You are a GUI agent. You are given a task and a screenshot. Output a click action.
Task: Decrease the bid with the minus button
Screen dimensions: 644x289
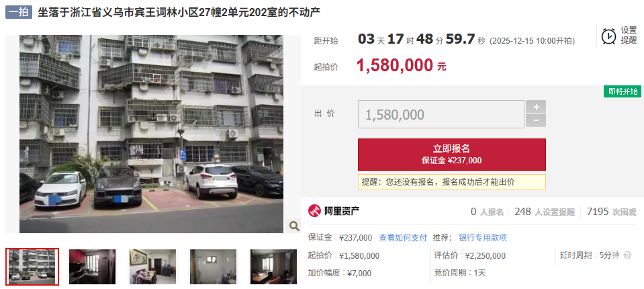(536, 120)
